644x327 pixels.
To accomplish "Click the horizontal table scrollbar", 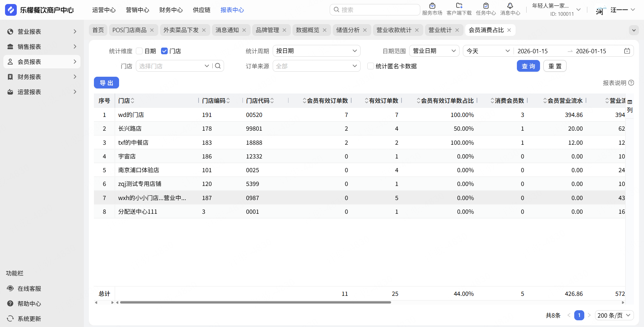I will tap(255, 303).
